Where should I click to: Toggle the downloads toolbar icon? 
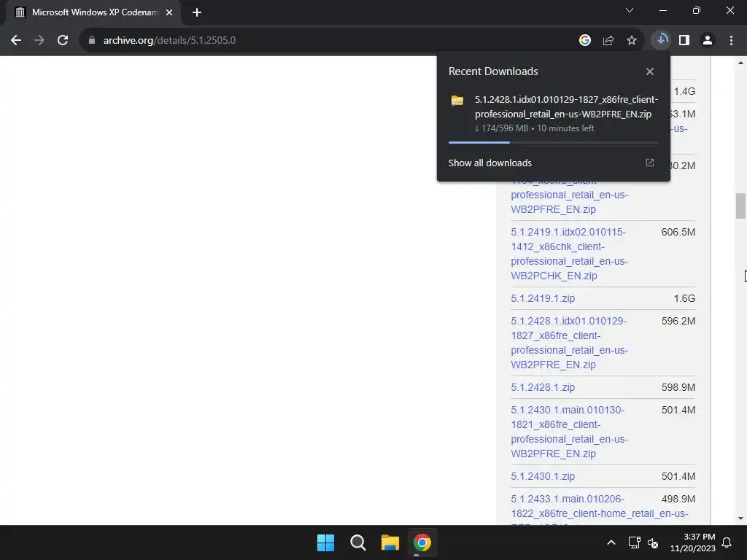[661, 40]
